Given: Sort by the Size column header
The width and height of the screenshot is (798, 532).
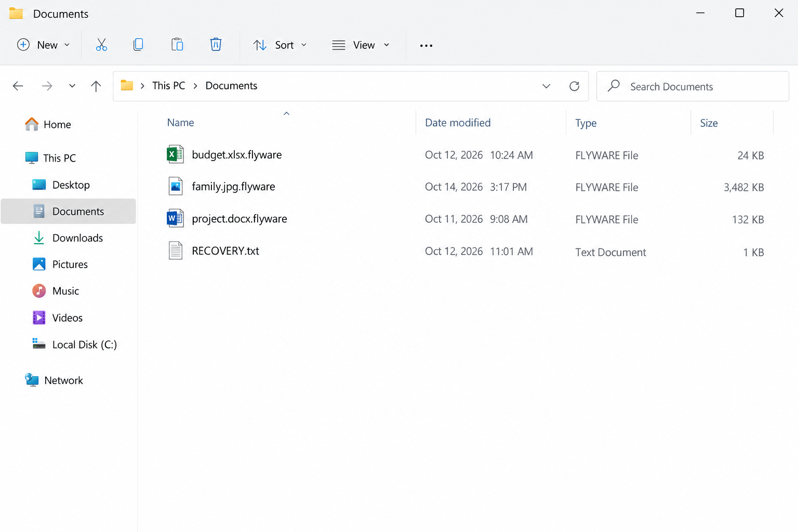Looking at the screenshot, I should [x=709, y=123].
